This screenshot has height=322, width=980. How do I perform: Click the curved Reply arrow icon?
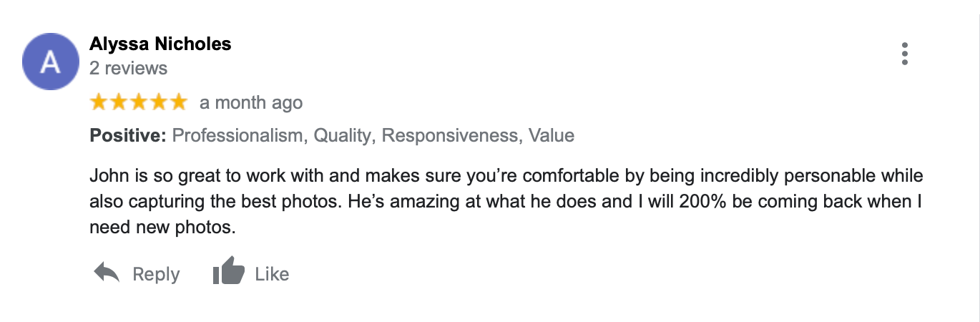(x=107, y=273)
